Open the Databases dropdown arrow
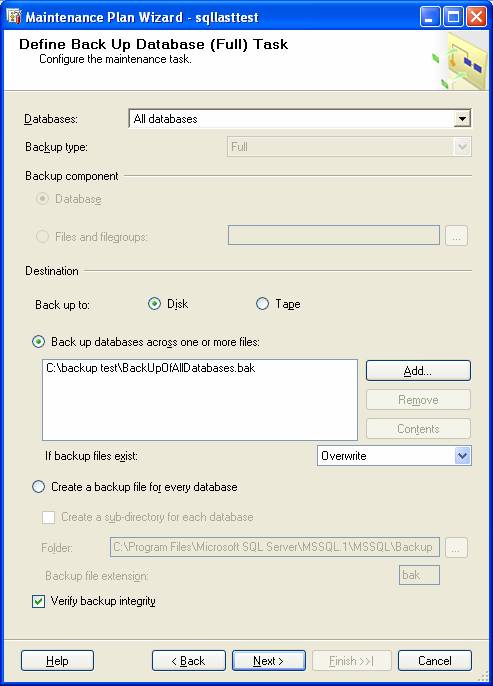This screenshot has height=686, width=493. [x=462, y=119]
